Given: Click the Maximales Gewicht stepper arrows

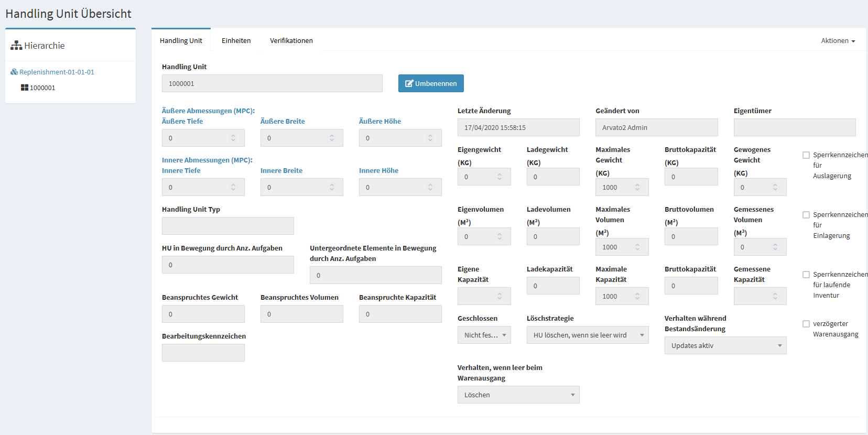Looking at the screenshot, I should tap(637, 187).
